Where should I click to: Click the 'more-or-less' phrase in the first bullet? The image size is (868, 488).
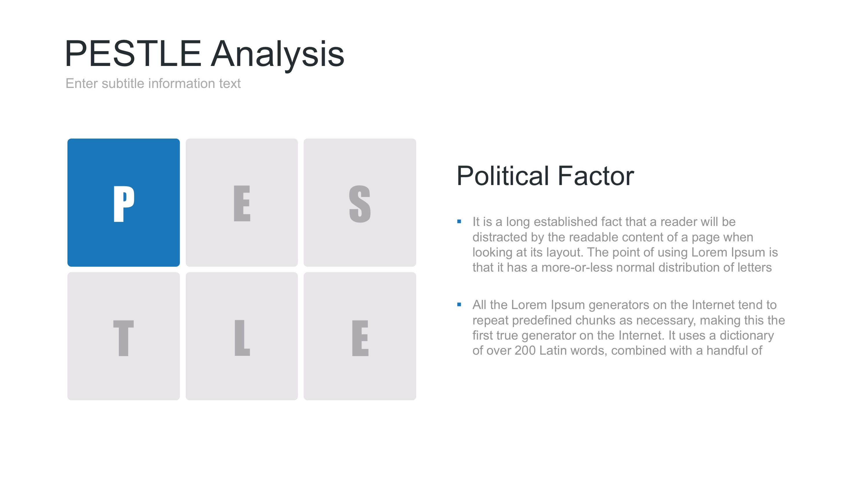tap(577, 267)
